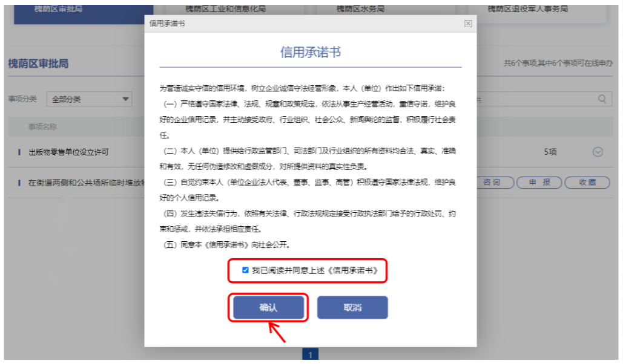Screen dimensions: 623x364
Task: Click the 全部分类 dropdown arrow
Action: (125, 99)
